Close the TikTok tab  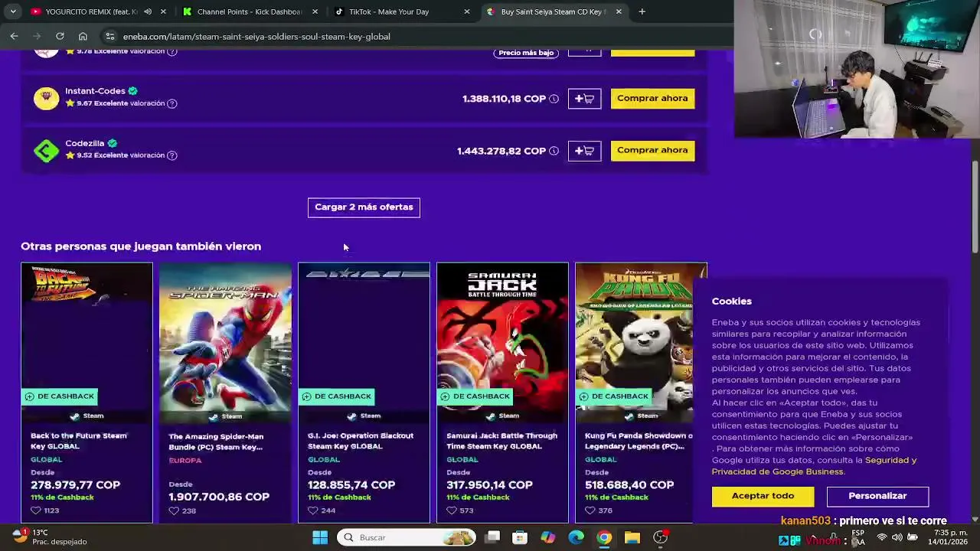(467, 11)
